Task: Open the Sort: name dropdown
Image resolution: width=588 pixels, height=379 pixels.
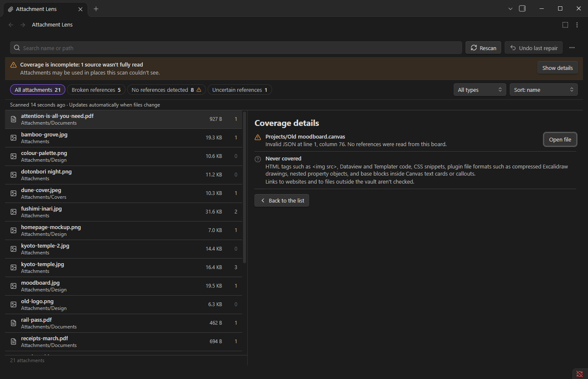Action: tap(543, 90)
